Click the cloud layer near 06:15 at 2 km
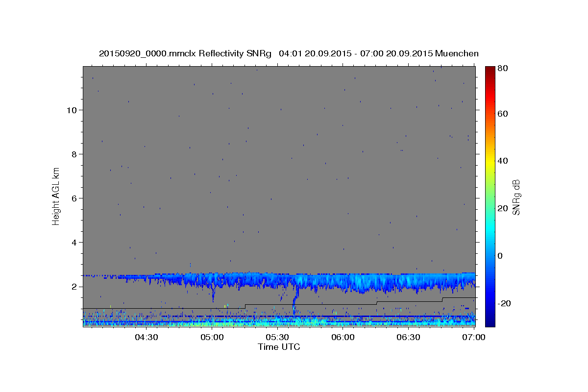The width and height of the screenshot is (588, 392). click(x=376, y=283)
